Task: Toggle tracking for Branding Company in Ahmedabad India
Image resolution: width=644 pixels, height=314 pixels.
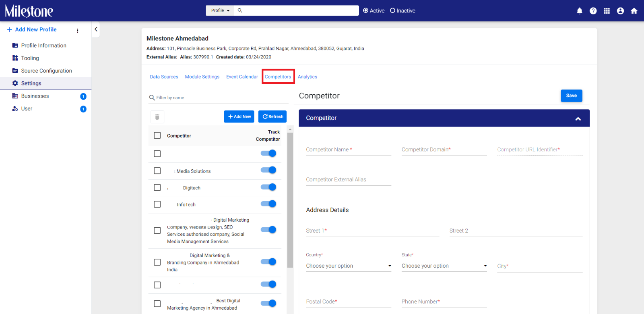Action: coord(268,262)
